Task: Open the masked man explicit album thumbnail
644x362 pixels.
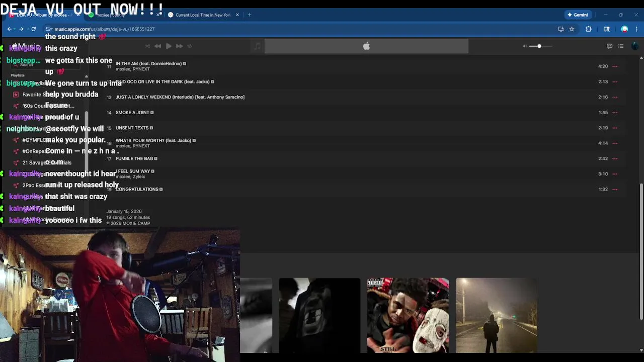Action: pos(408,315)
